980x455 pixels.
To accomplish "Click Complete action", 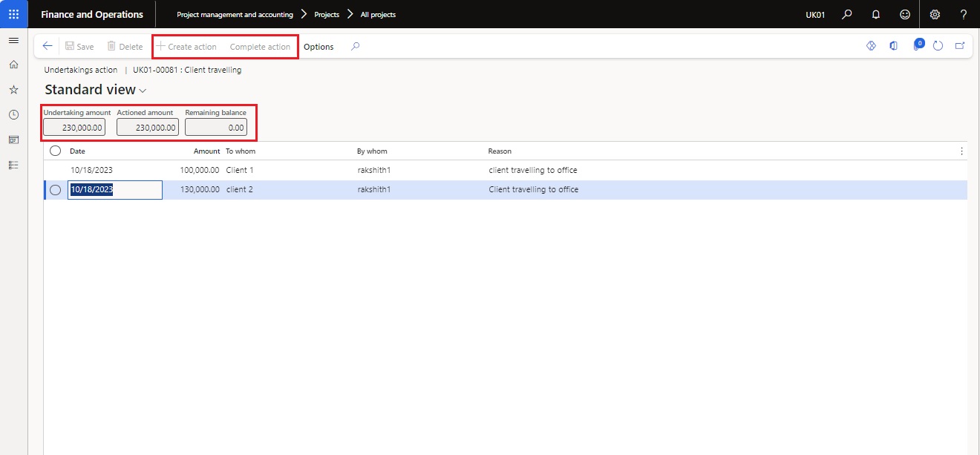I will [x=260, y=46].
